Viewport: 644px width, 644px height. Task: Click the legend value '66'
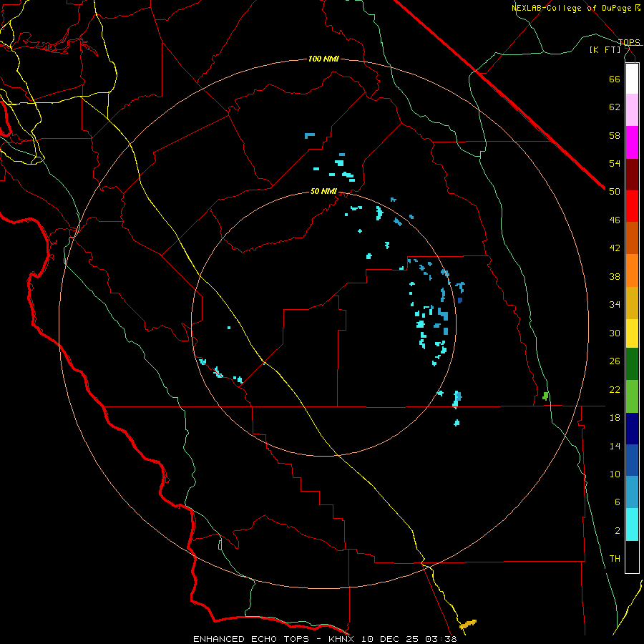pos(615,79)
